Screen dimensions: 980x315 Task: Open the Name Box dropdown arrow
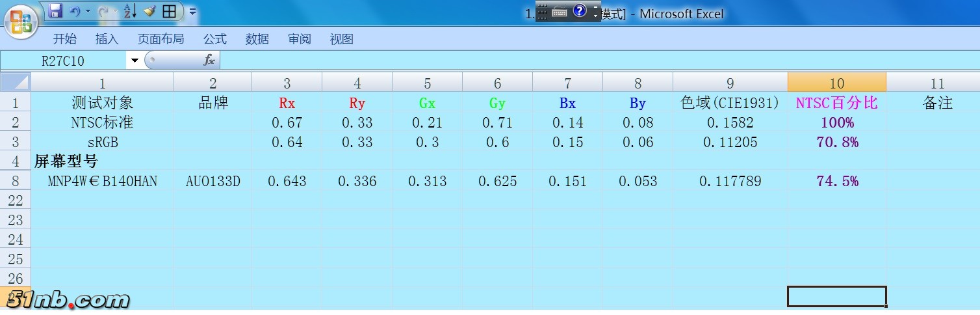click(135, 61)
